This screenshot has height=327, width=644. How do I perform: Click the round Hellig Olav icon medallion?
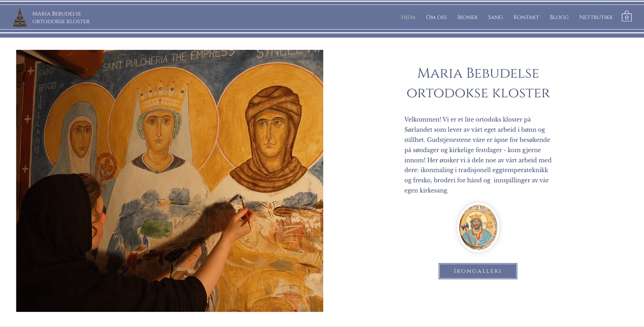(x=478, y=227)
